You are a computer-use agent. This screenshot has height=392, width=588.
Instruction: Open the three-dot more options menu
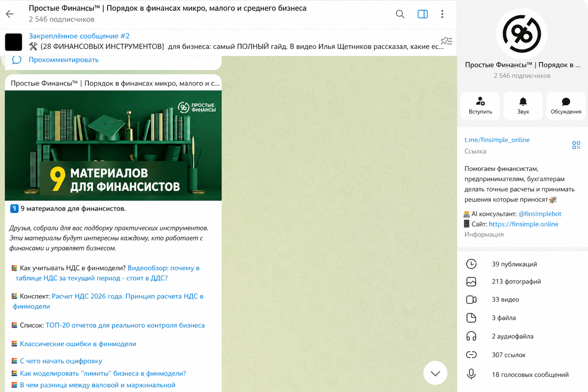pyautogui.click(x=442, y=14)
